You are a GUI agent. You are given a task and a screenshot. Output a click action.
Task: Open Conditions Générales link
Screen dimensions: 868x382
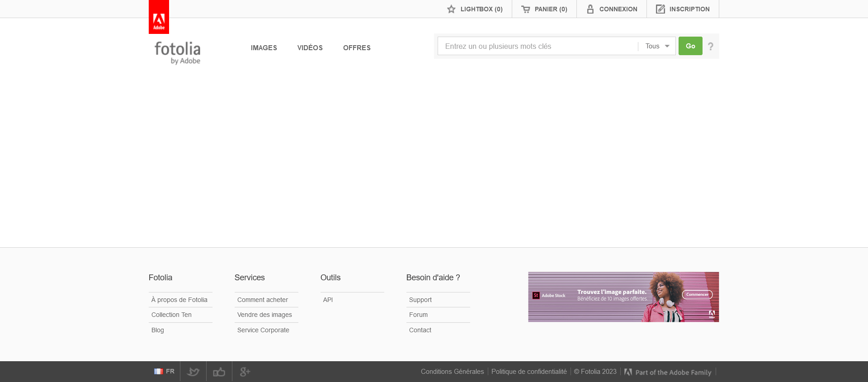[x=452, y=372]
